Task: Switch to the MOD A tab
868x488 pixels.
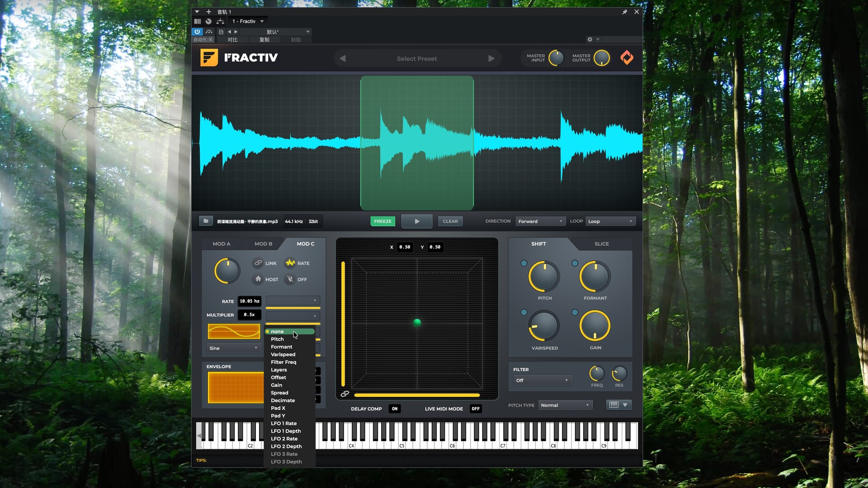Action: coord(221,244)
